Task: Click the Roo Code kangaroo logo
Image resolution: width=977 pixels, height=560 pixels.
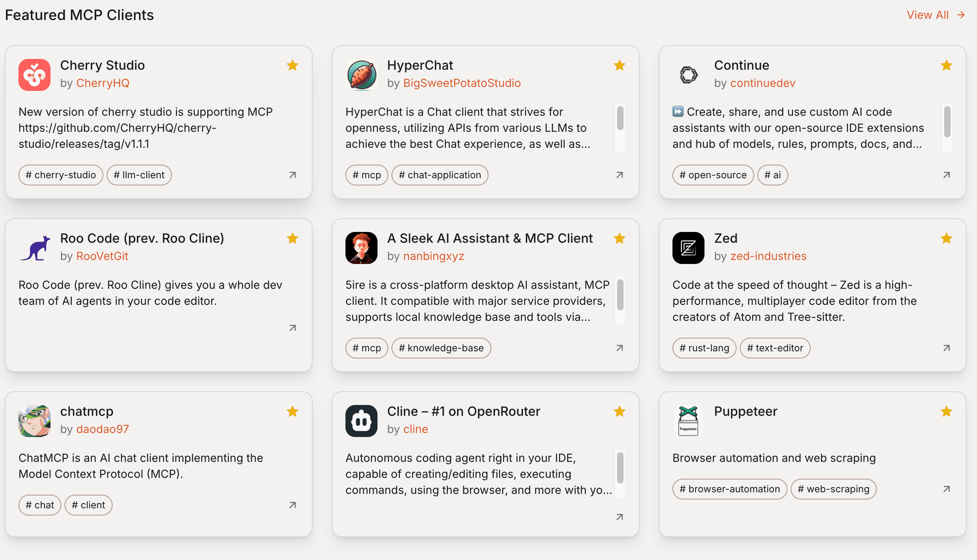Action: click(x=34, y=248)
